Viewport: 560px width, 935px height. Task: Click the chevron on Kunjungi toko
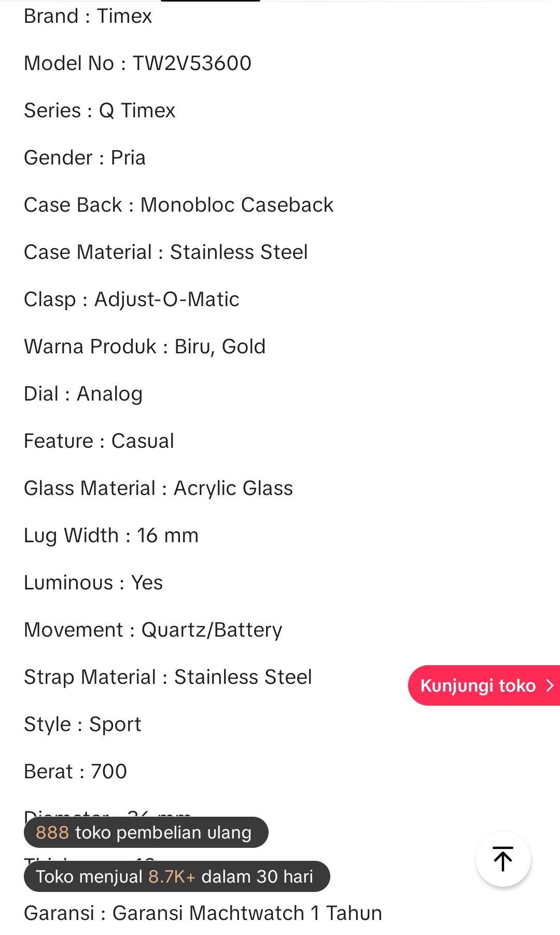click(550, 685)
